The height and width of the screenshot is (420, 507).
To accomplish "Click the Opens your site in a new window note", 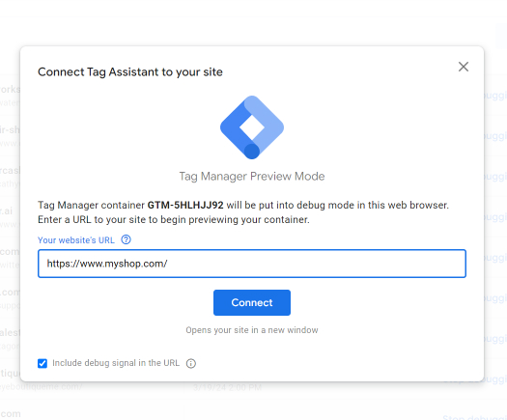I will point(252,330).
